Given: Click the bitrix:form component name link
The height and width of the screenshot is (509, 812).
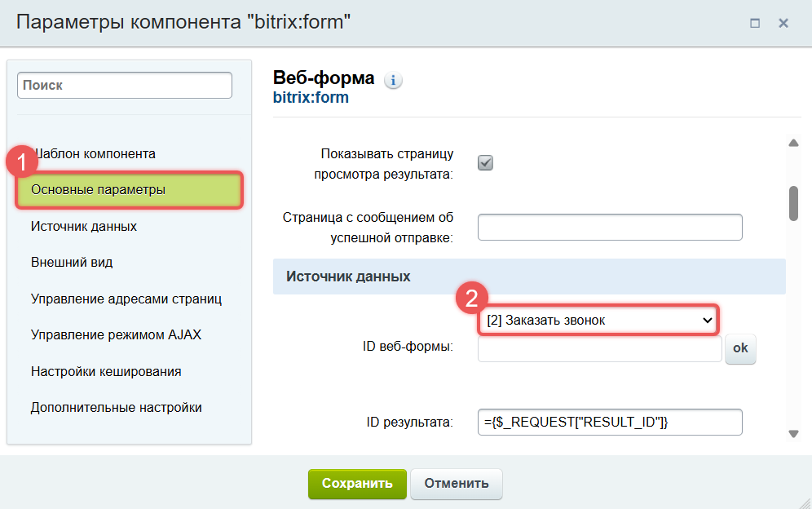Looking at the screenshot, I should [x=311, y=97].
